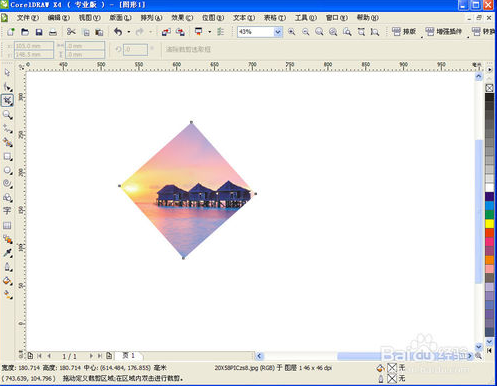Viewport: 497px width, 386px height.
Task: Select the Interactive Blend tool
Action: (7, 239)
